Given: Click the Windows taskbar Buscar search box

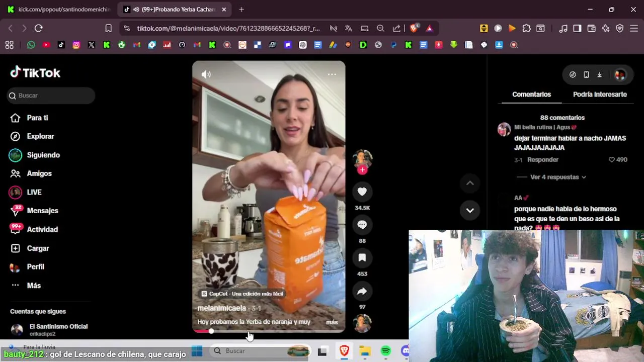Looking at the screenshot, I should (261, 351).
